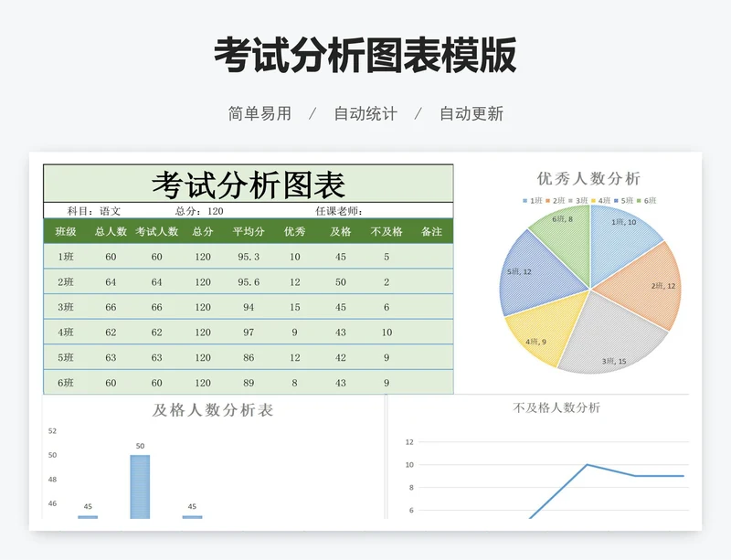Screen dimensions: 731x560
Task: Click the average score 89 cell
Action: click(249, 383)
